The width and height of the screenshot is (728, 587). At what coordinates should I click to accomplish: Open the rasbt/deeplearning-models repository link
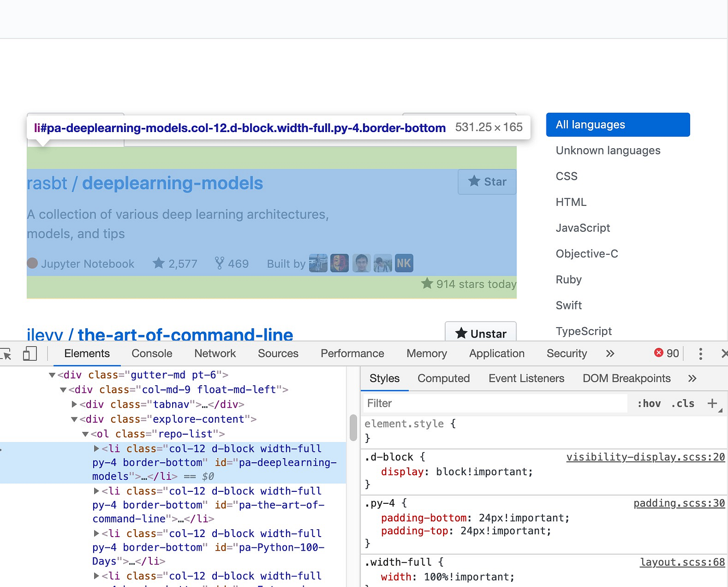145,183
